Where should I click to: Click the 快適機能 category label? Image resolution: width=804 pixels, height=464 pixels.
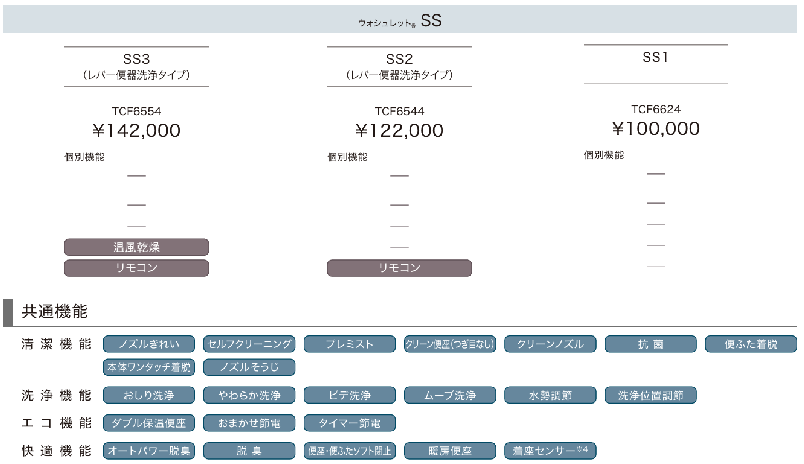pos(56,451)
